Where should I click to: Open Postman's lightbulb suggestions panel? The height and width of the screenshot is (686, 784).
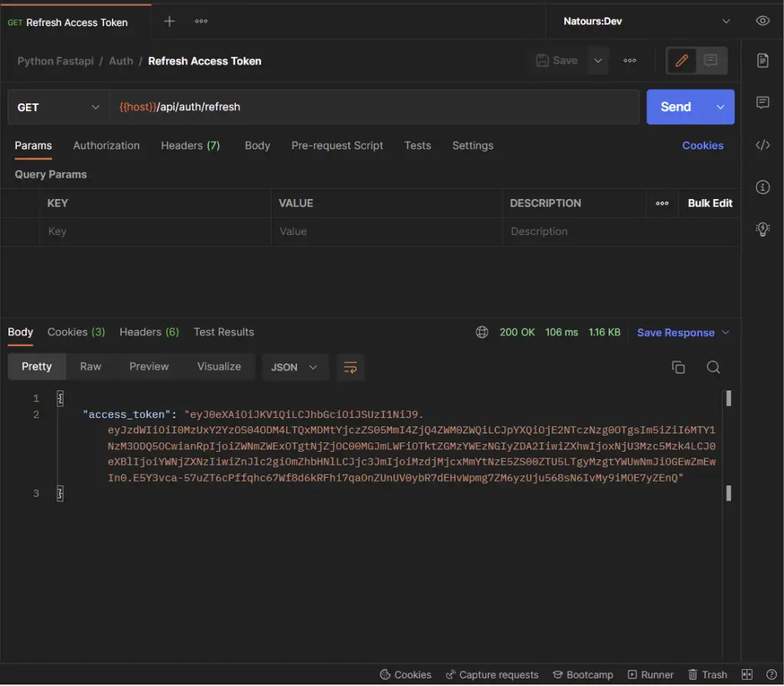(x=763, y=228)
